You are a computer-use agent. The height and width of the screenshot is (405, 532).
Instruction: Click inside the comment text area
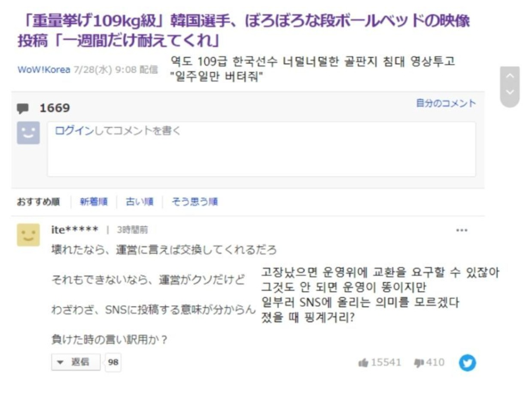261,149
